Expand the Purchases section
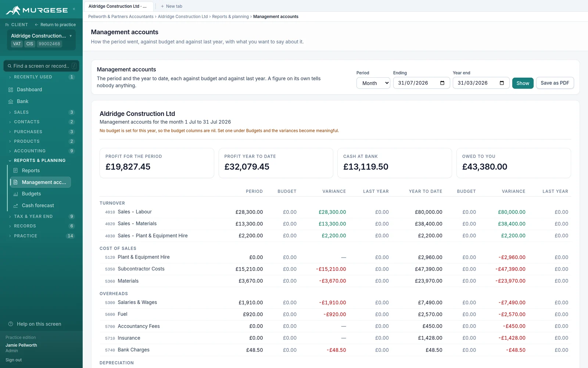This screenshot has height=368, width=588. [x=41, y=132]
